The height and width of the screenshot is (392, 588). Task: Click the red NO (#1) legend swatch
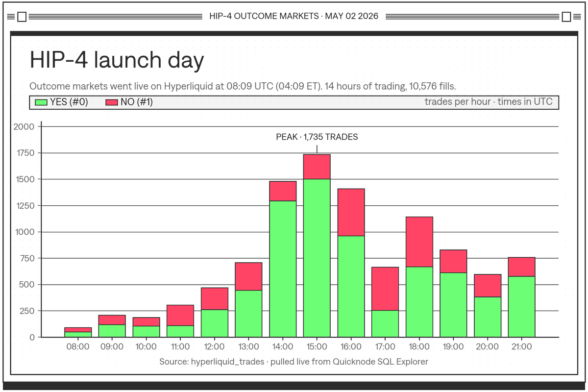(112, 102)
